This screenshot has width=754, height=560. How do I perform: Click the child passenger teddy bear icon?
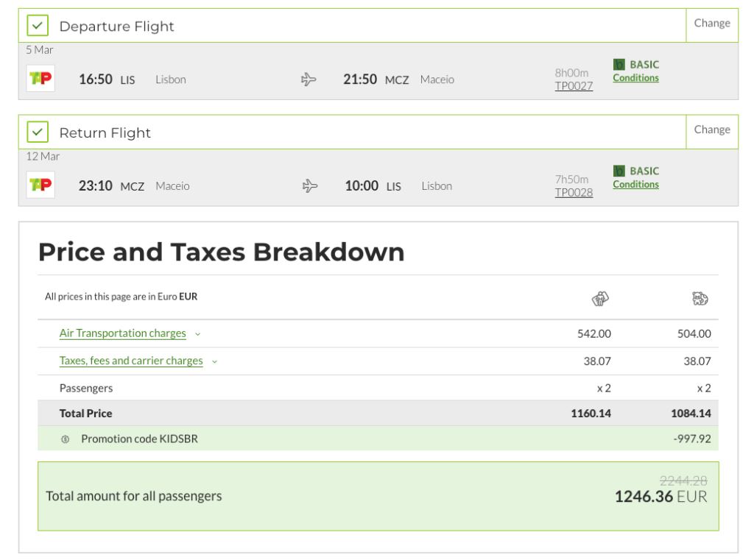[700, 298]
